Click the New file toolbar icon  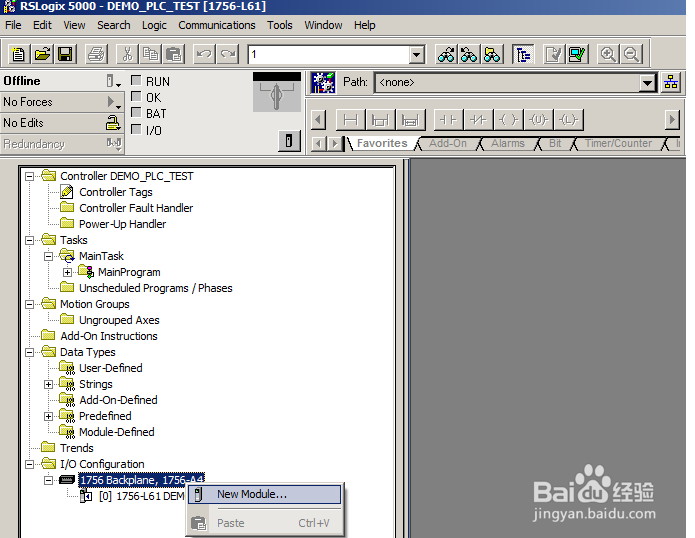point(19,55)
